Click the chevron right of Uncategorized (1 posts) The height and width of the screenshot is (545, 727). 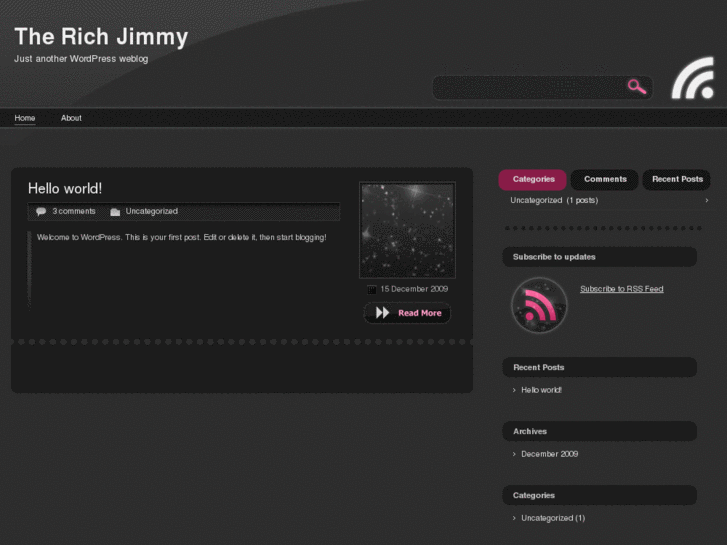click(x=707, y=200)
